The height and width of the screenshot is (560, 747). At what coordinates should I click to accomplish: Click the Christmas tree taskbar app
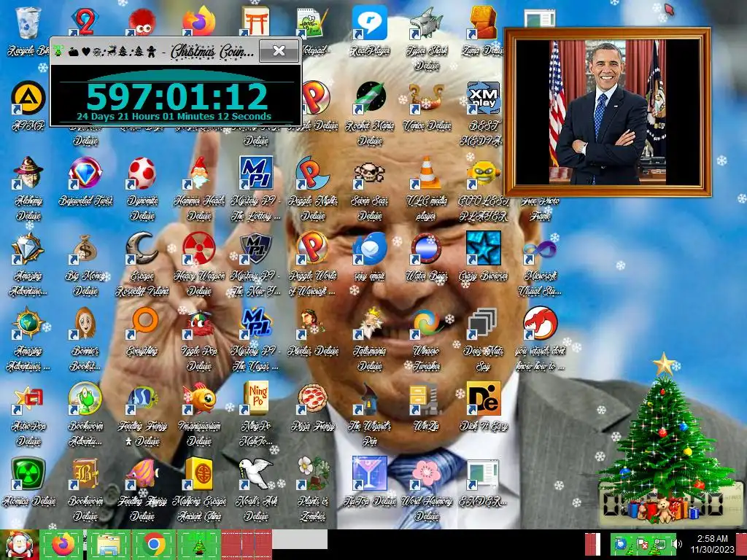[198, 544]
